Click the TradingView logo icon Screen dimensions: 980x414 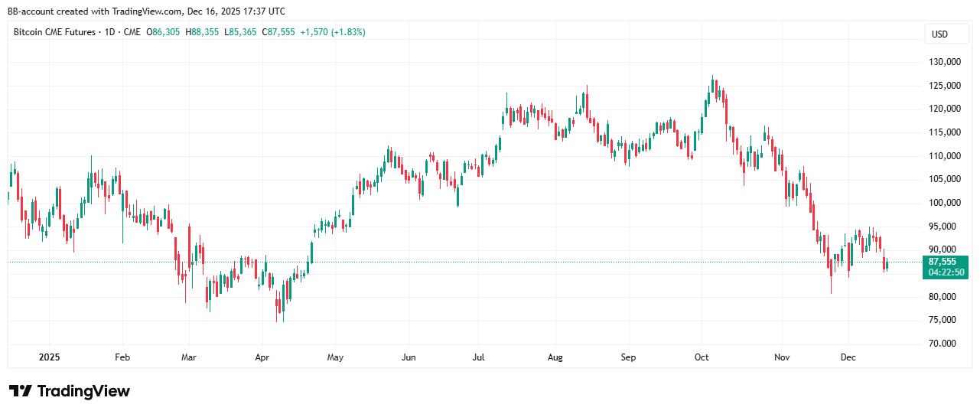20,391
